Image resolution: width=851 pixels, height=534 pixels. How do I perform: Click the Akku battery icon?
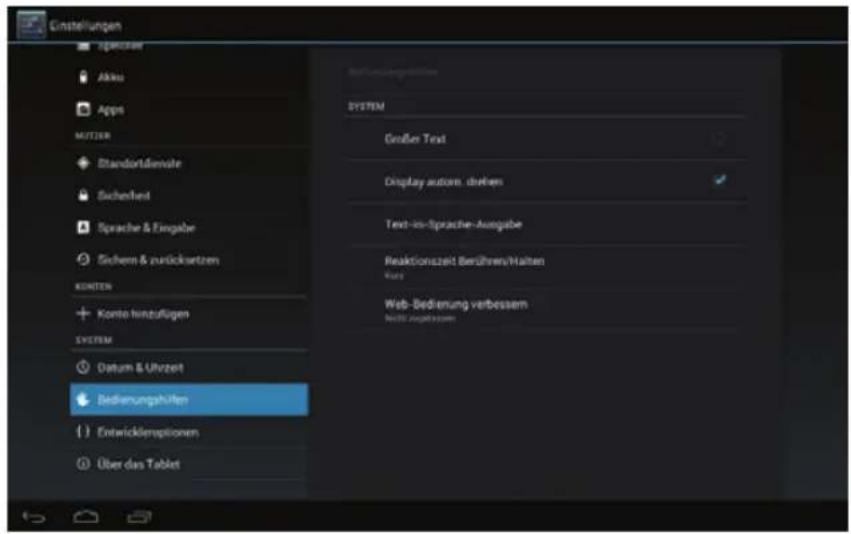tap(83, 77)
